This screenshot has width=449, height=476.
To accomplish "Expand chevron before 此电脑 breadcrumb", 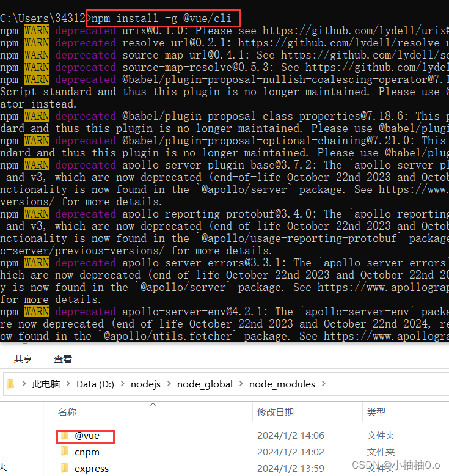I will coord(24,384).
